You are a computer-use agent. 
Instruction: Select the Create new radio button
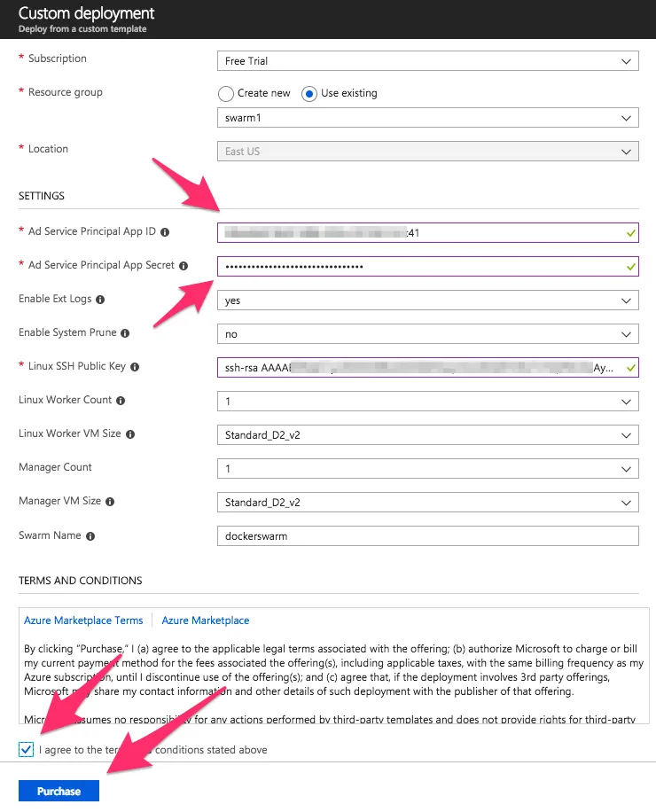pos(226,94)
